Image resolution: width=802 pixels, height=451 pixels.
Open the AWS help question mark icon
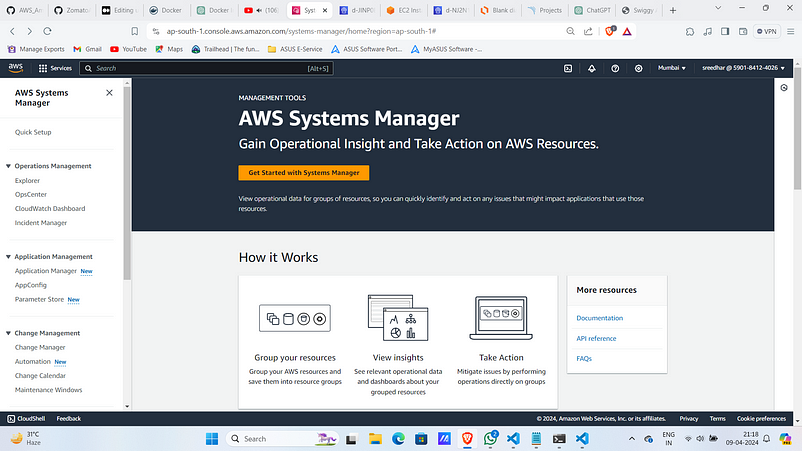[x=615, y=68]
